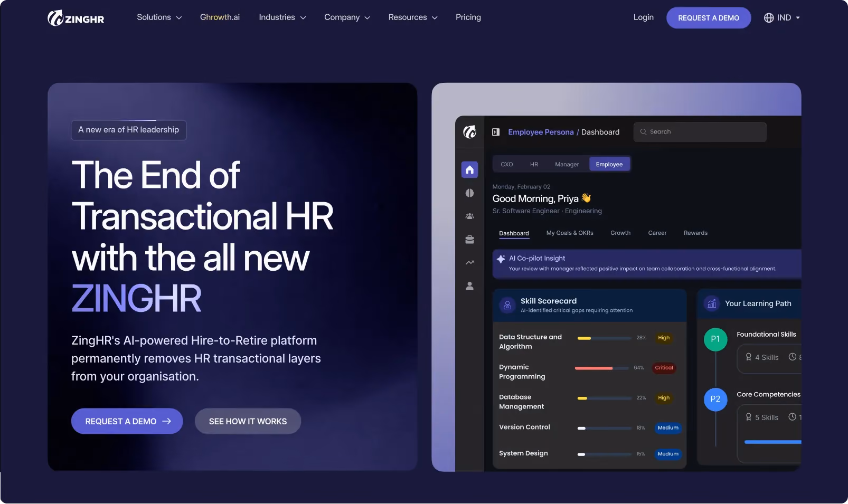Image resolution: width=848 pixels, height=504 pixels.
Task: Select the Home icon in dashboard sidebar
Action: 469,170
